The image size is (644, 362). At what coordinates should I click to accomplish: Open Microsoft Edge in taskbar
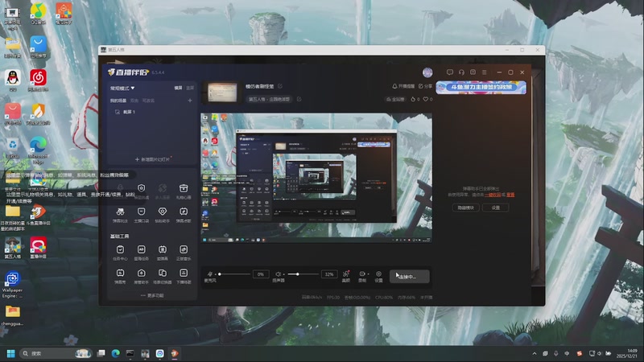click(115, 353)
